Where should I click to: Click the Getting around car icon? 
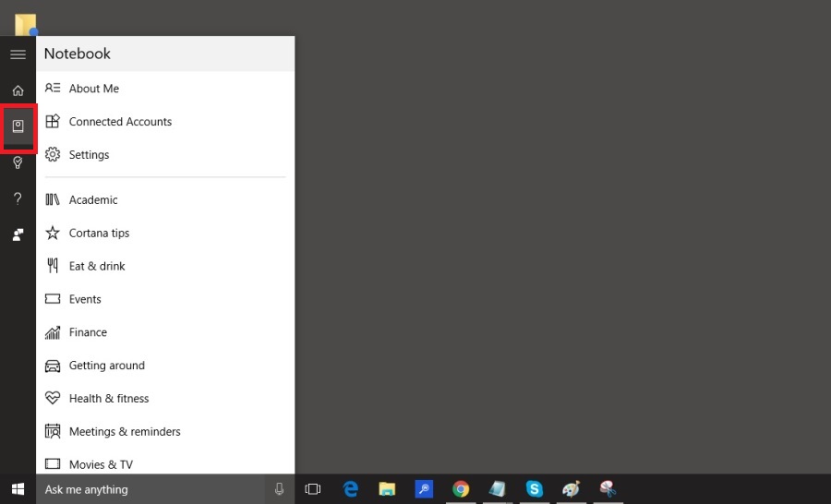coord(53,366)
